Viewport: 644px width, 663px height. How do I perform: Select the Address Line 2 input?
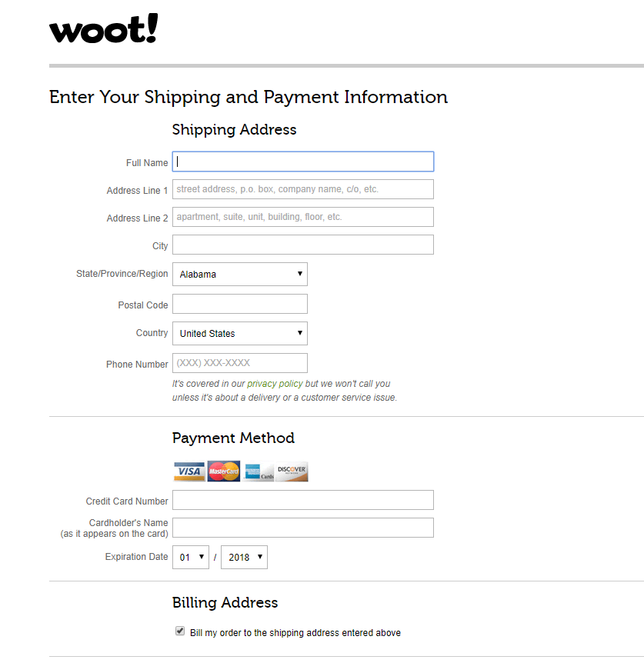(303, 217)
